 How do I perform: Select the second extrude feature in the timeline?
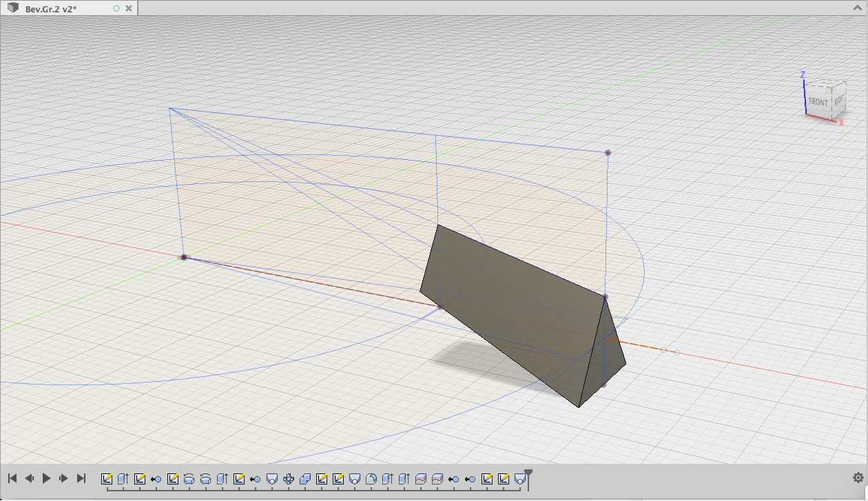223,478
